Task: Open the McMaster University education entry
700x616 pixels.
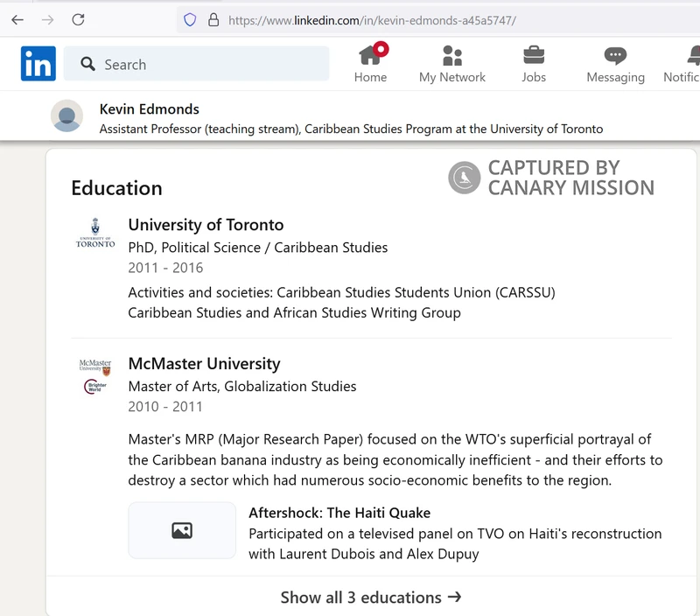Action: click(x=204, y=363)
